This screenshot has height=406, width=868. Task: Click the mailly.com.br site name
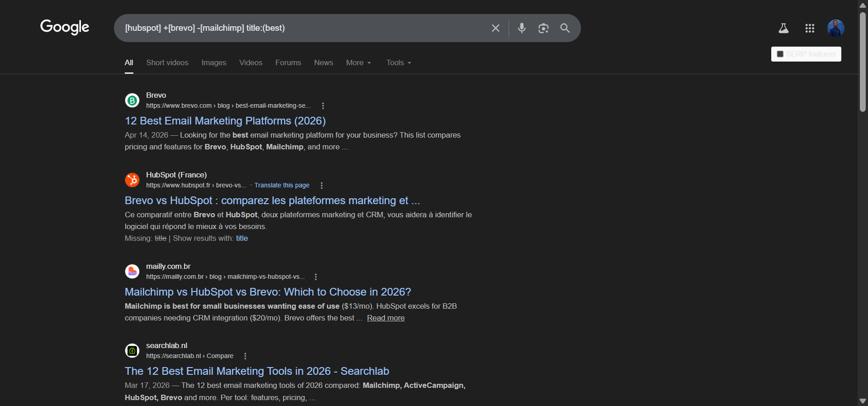point(168,267)
